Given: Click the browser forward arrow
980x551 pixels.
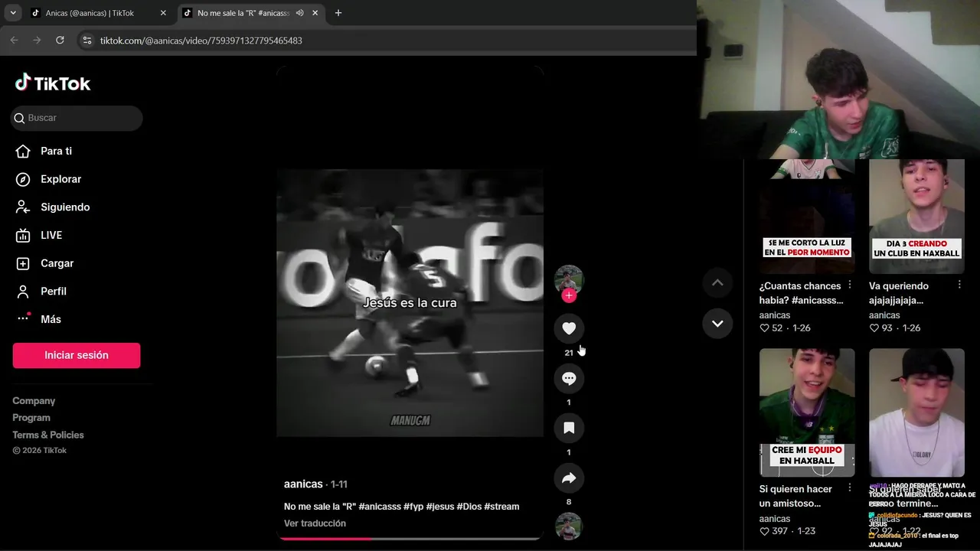Looking at the screenshot, I should point(37,40).
